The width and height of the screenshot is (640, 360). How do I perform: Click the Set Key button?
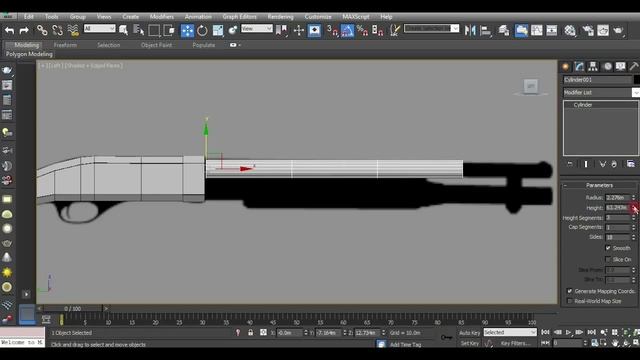pos(470,343)
